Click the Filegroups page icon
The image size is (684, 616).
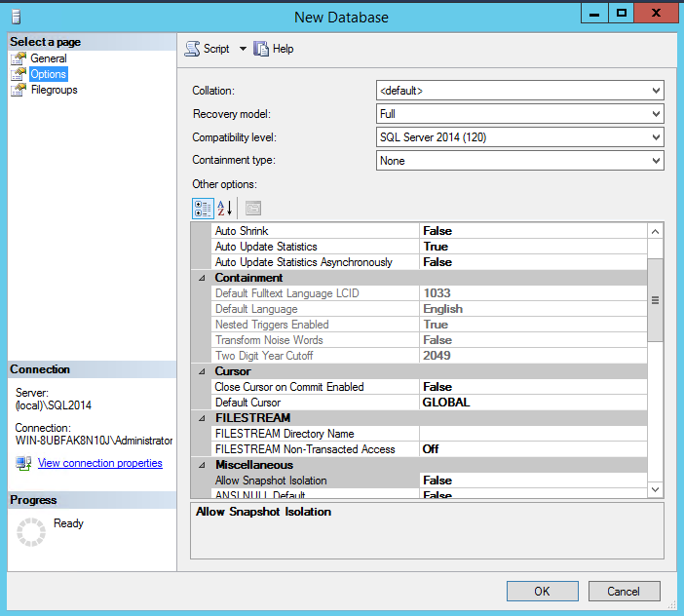click(19, 90)
